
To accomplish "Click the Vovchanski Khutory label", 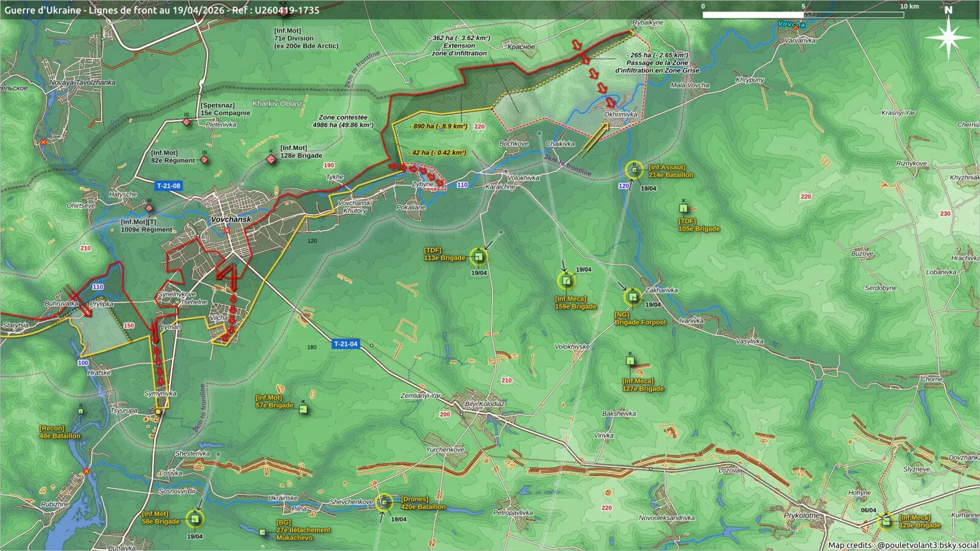I will [x=355, y=207].
